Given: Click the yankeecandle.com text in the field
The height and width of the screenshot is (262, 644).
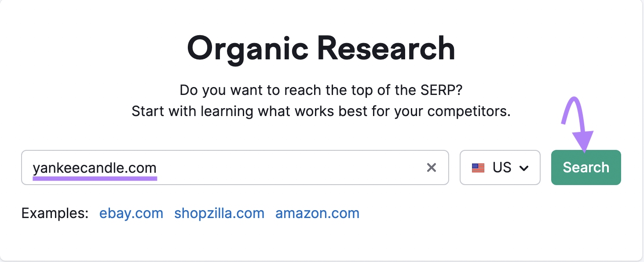Looking at the screenshot, I should click(x=95, y=167).
